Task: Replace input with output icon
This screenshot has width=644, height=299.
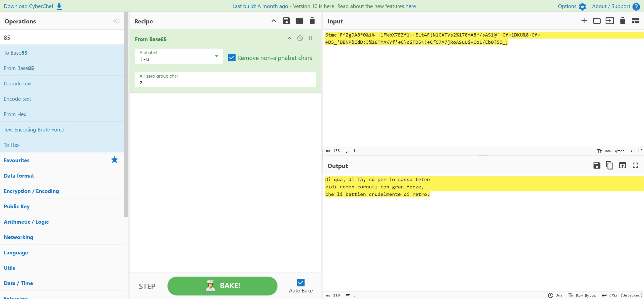Action: [622, 165]
